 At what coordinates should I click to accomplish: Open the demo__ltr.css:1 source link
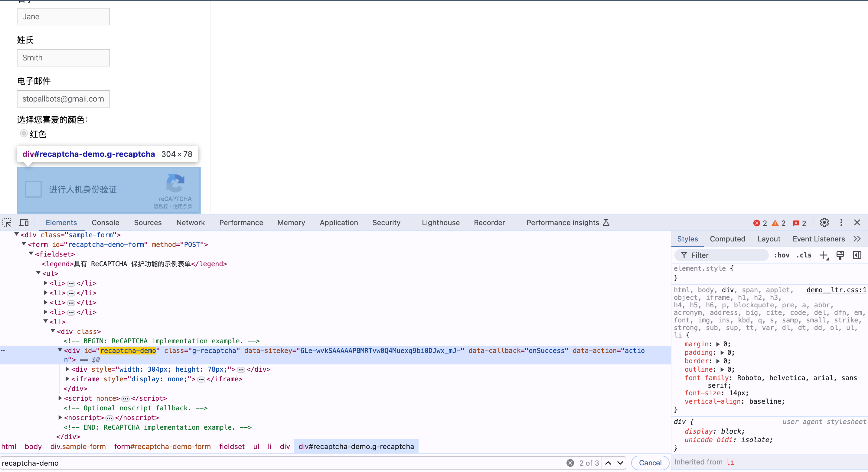point(836,290)
